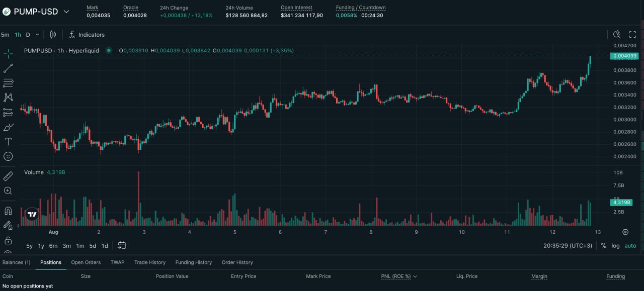Viewport: 644px width, 291px height.
Task: Open the TWAP tab
Action: pyautogui.click(x=117, y=262)
